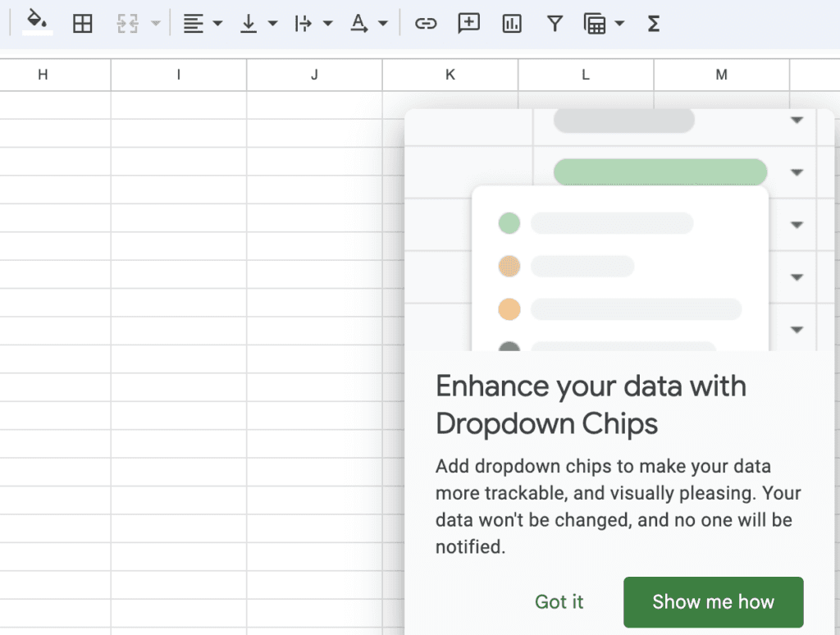Create a filter
The height and width of the screenshot is (635, 840).
[555, 23]
